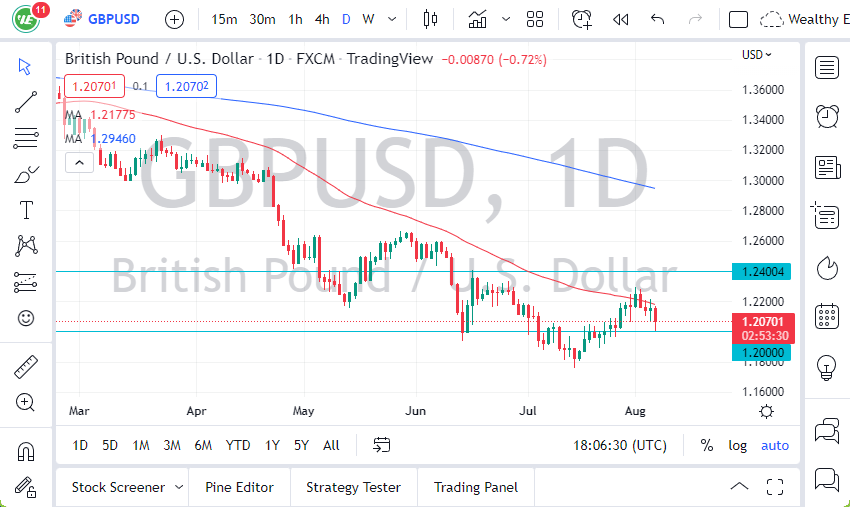850x507 pixels.
Task: Expand the time interval dropdown arrow
Action: tap(391, 19)
